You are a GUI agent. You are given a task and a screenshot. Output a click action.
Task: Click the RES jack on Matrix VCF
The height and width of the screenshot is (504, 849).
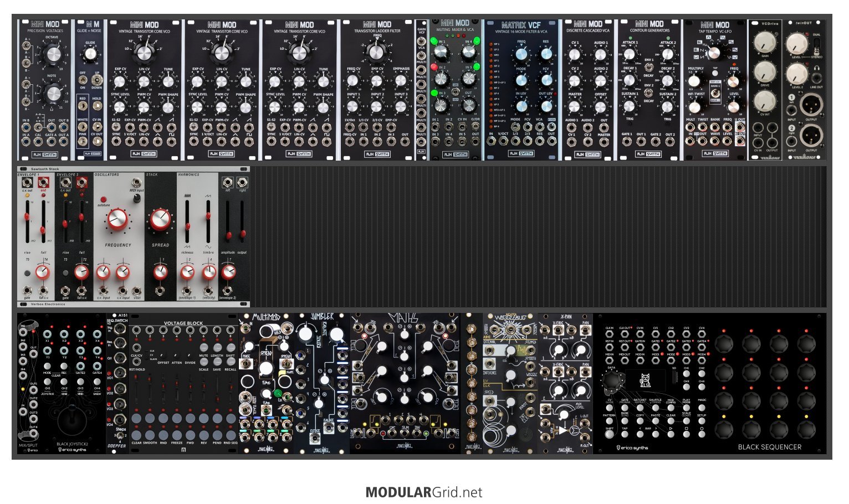[539, 141]
